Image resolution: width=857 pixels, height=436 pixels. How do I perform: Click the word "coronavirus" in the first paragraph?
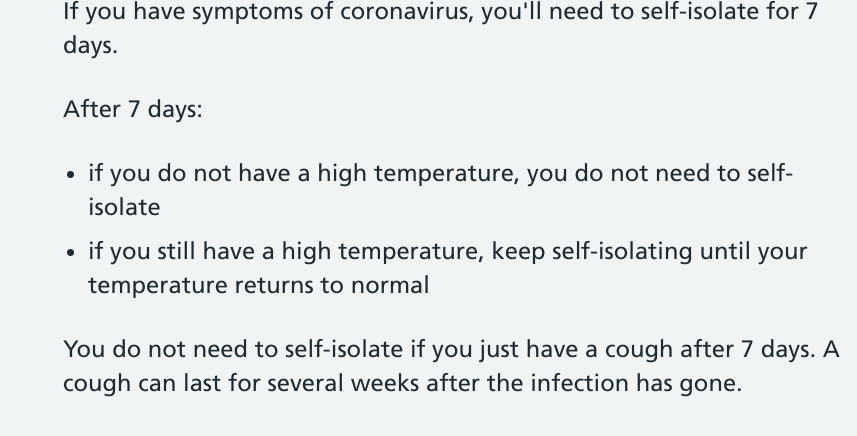point(407,11)
